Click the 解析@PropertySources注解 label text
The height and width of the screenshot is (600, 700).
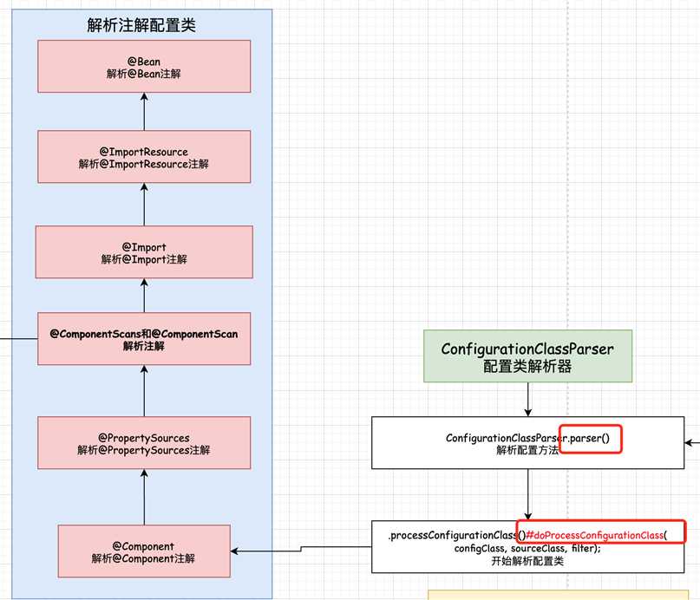(x=144, y=450)
